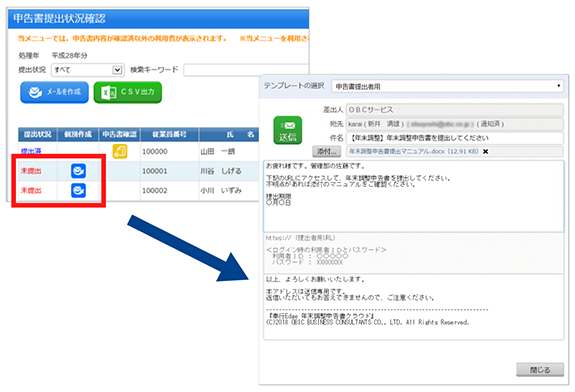The image size is (575, 392).
Task: Close the mail dialog with 閉じる
Action: [x=540, y=370]
